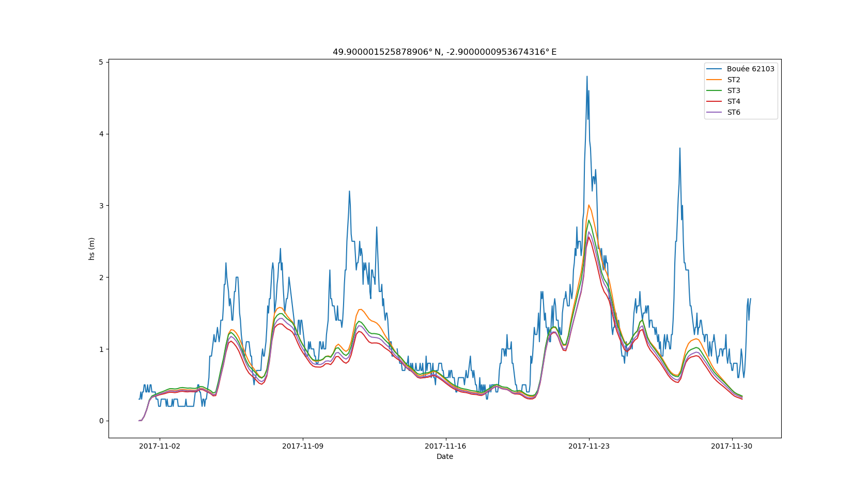Click the y-axis tick label 5

pyautogui.click(x=101, y=62)
